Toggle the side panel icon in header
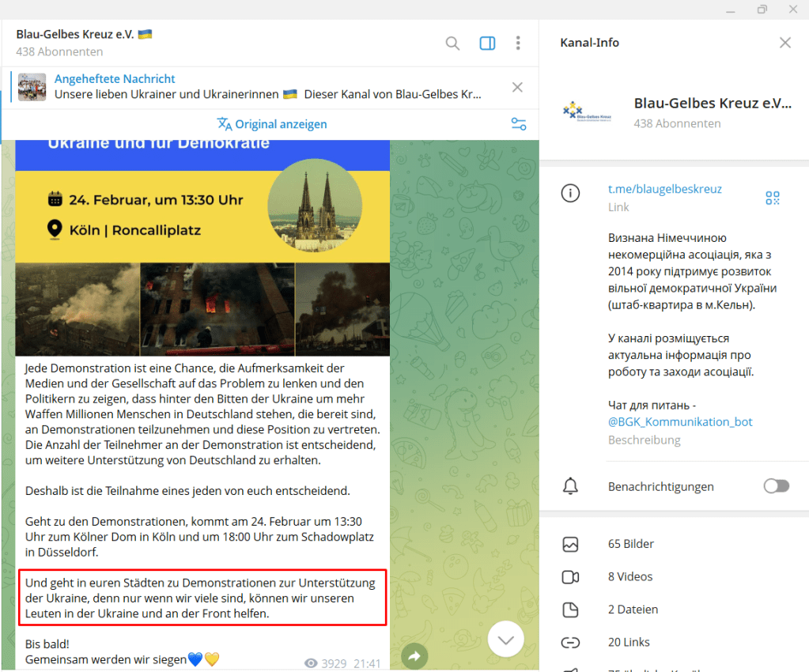Viewport: 809px width, 672px height. click(x=487, y=43)
